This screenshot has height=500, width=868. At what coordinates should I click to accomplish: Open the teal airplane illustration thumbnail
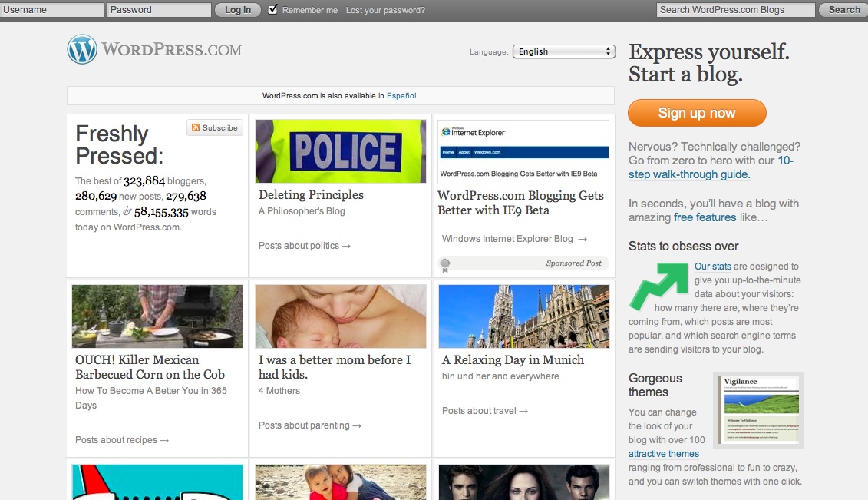[157, 482]
